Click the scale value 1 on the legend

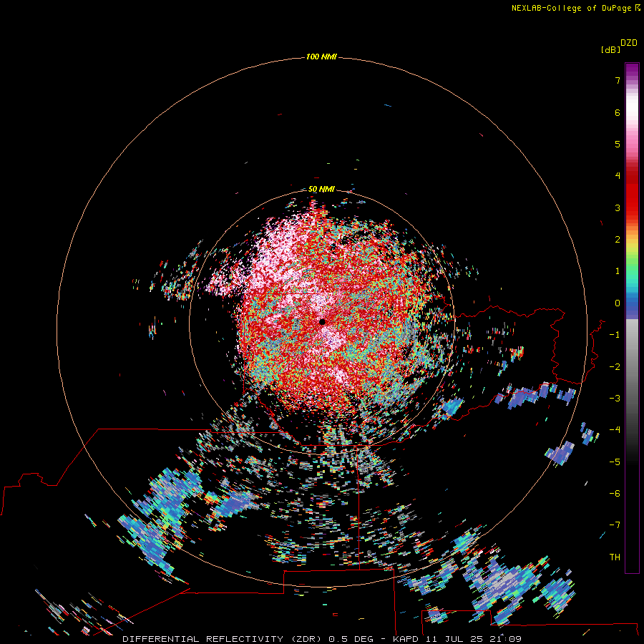coord(618,271)
